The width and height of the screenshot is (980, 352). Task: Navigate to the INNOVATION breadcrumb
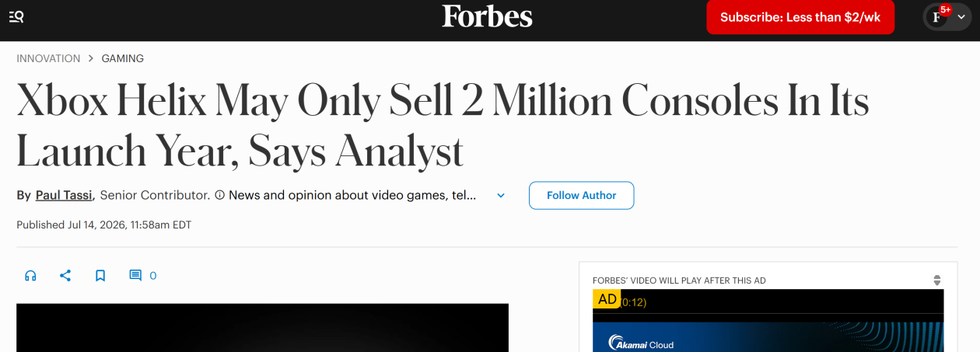pos(48,58)
